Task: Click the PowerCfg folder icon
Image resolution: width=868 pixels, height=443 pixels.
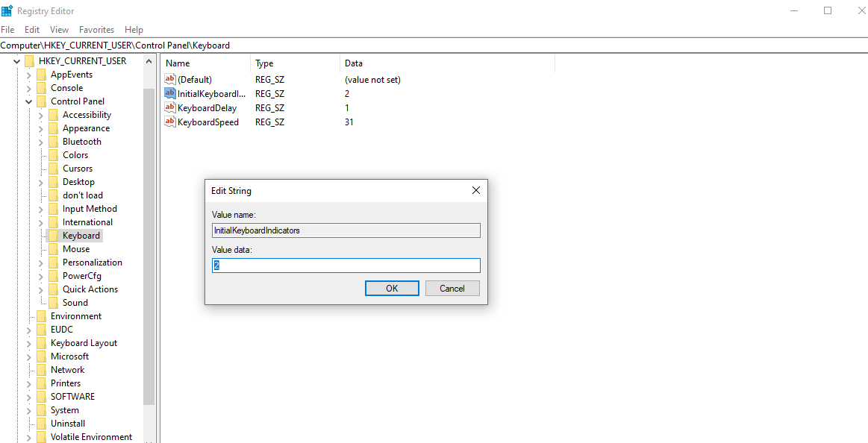Action: click(53, 276)
